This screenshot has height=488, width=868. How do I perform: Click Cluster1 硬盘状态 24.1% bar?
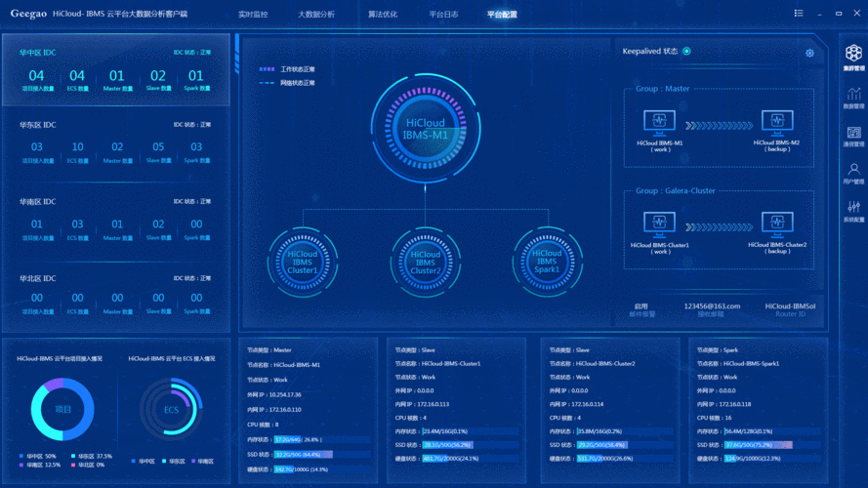tap(471, 459)
